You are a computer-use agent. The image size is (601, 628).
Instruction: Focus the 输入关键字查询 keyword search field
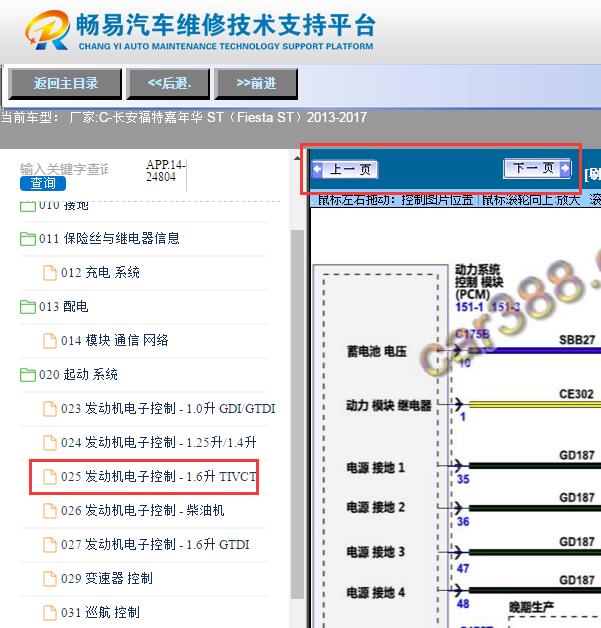click(x=64, y=169)
